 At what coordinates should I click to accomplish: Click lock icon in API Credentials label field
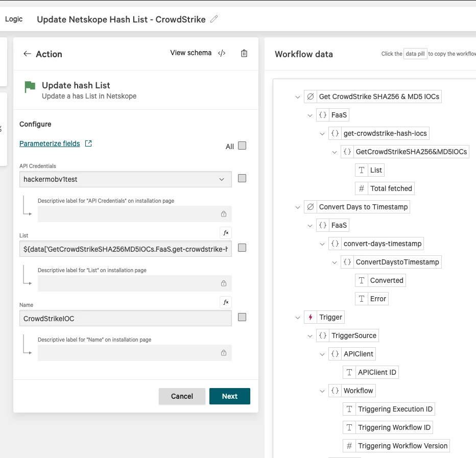(x=224, y=213)
